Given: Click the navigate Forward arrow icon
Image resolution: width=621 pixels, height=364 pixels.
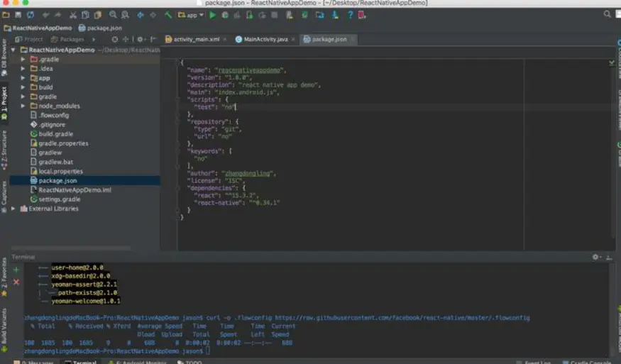Looking at the screenshot, I should (x=153, y=15).
